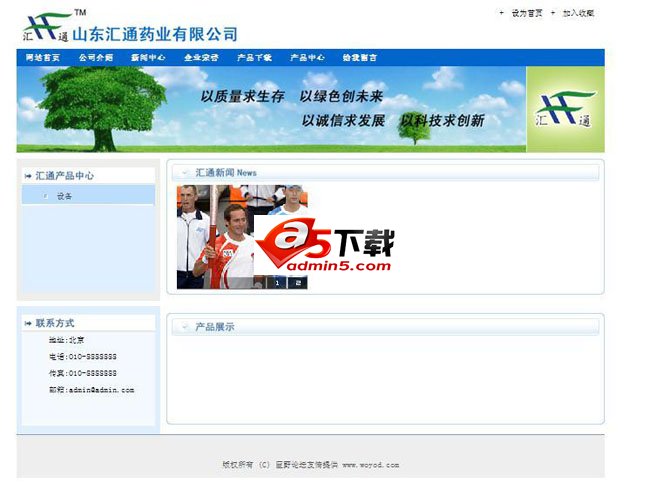This screenshot has width=650, height=490.
Task: Click the 传真:010-8888888 fax line
Action: 82,373
